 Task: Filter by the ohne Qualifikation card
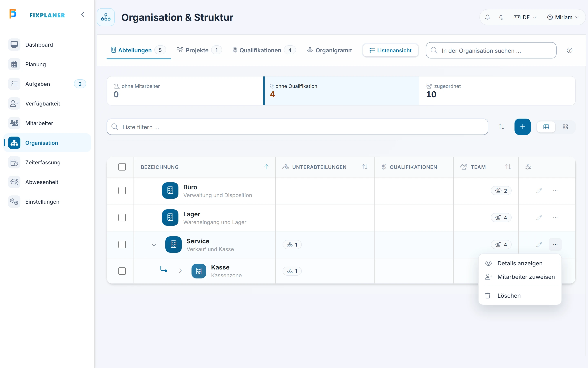(341, 91)
